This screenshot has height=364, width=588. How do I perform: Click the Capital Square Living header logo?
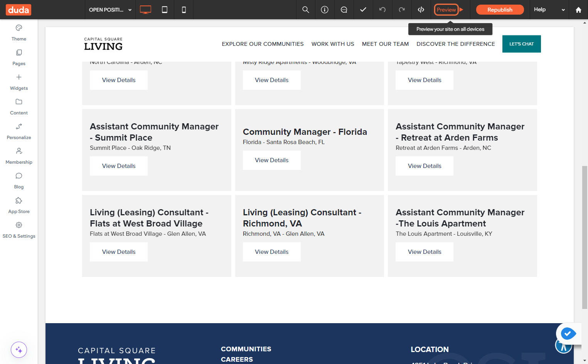(x=103, y=44)
